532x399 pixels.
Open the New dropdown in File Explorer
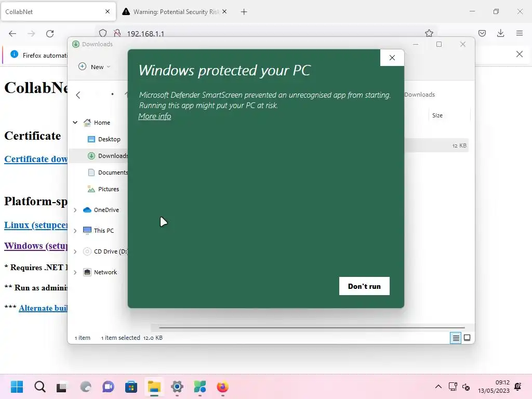(95, 67)
